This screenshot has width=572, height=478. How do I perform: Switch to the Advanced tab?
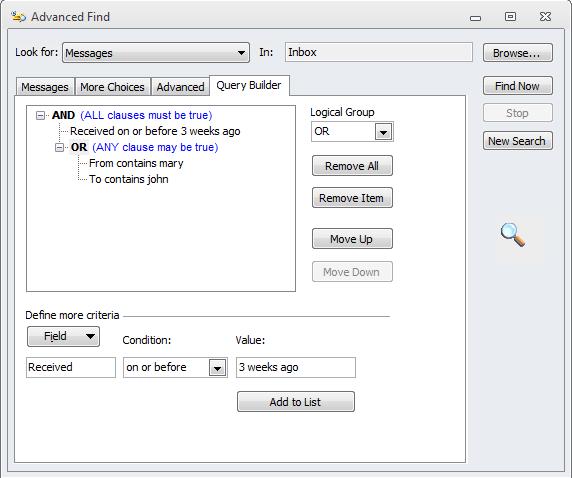180,87
